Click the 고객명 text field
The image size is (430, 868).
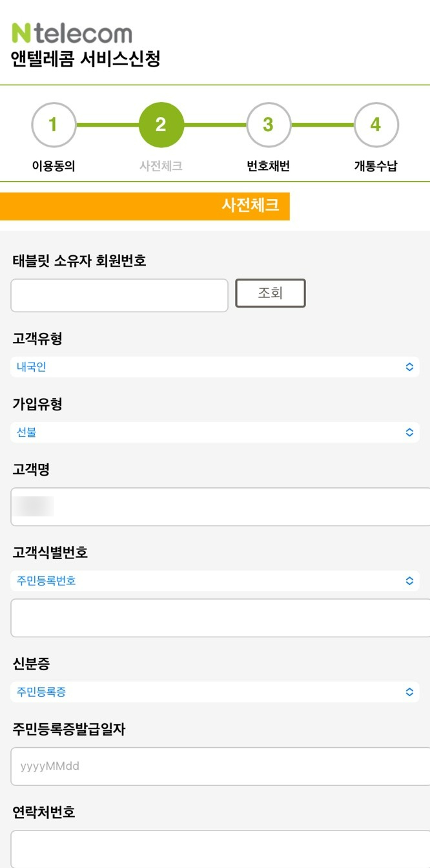pos(220,507)
